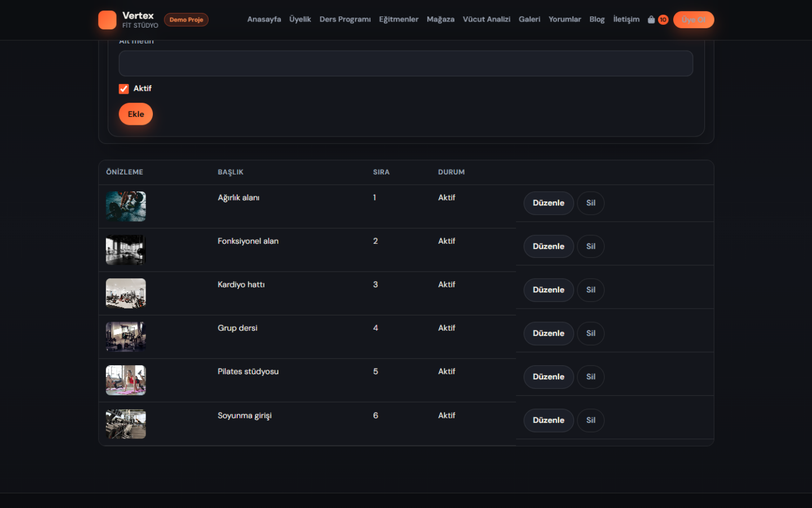Image resolution: width=812 pixels, height=508 pixels.
Task: Click Sil for Pilates stüdyosu
Action: tap(591, 377)
